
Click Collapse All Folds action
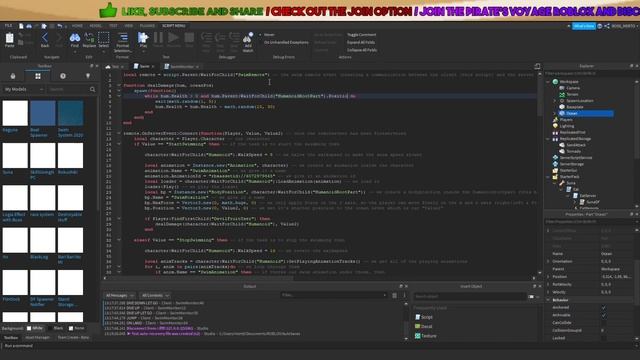(362, 50)
